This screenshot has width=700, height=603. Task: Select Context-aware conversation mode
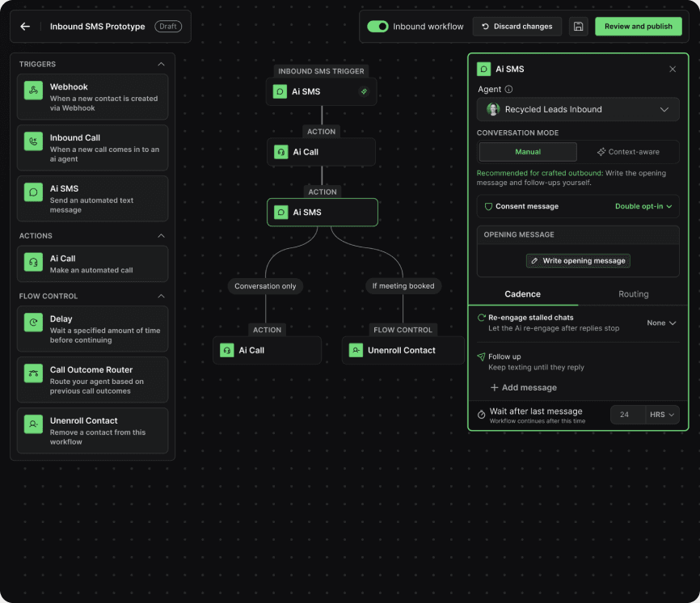(628, 152)
